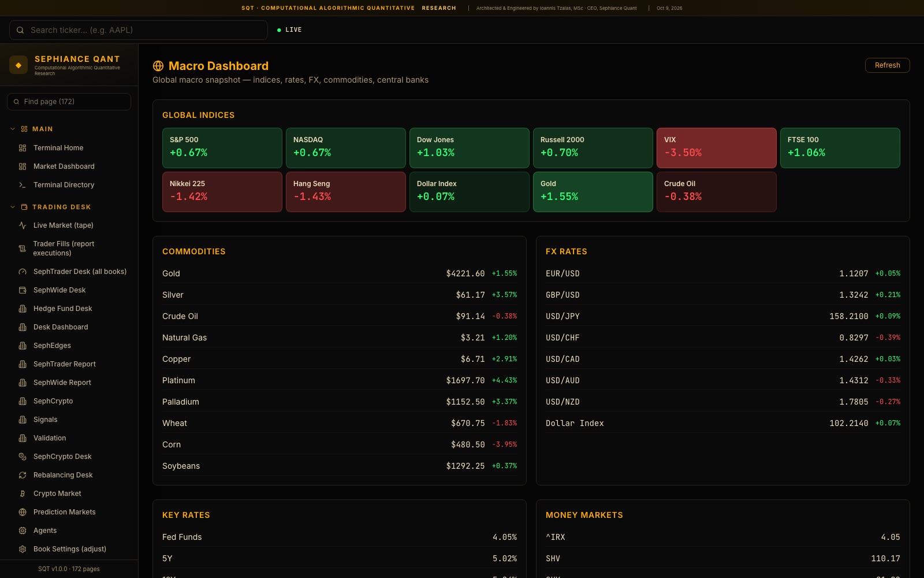Click the Sephiance Qant logo icon
The image size is (924, 578).
18,65
